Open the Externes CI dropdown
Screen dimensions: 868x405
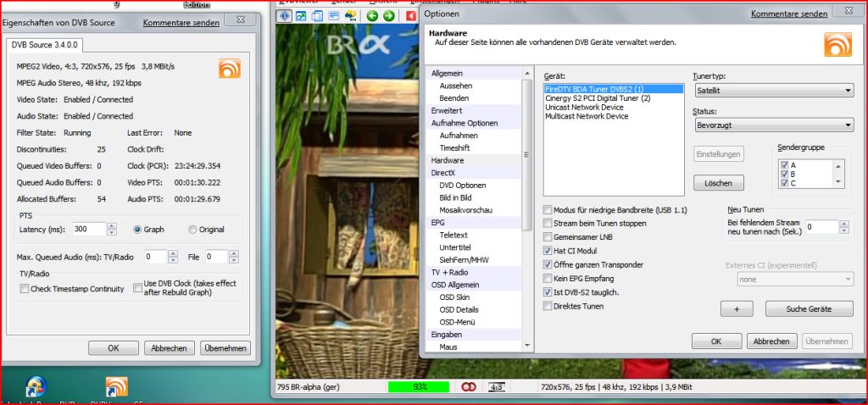click(795, 280)
